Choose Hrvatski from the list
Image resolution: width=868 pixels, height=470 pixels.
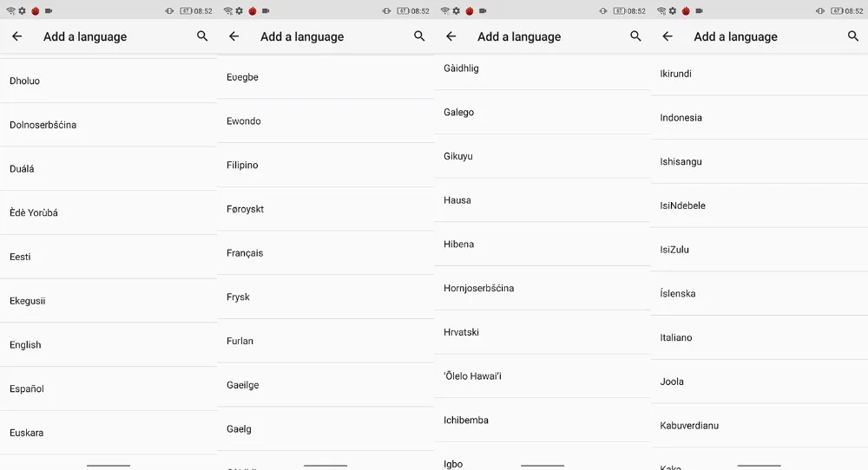(x=542, y=332)
